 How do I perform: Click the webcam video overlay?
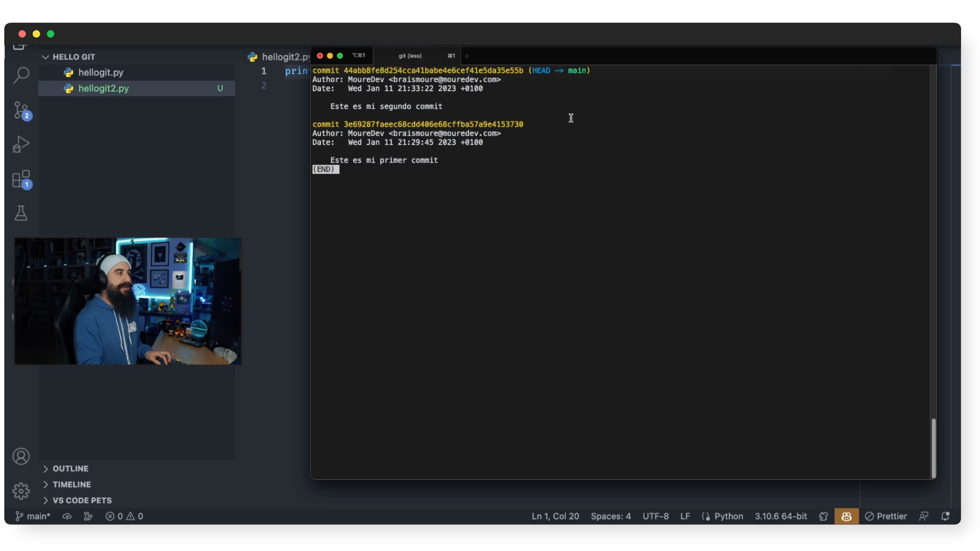click(127, 301)
